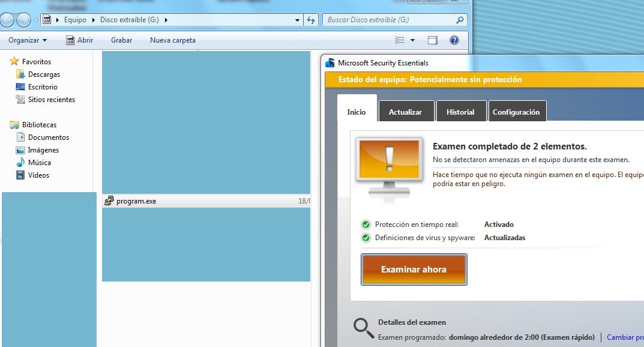Viewport: 644px width, 347px height.
Task: Toggle the preview pane icon
Action: click(433, 40)
